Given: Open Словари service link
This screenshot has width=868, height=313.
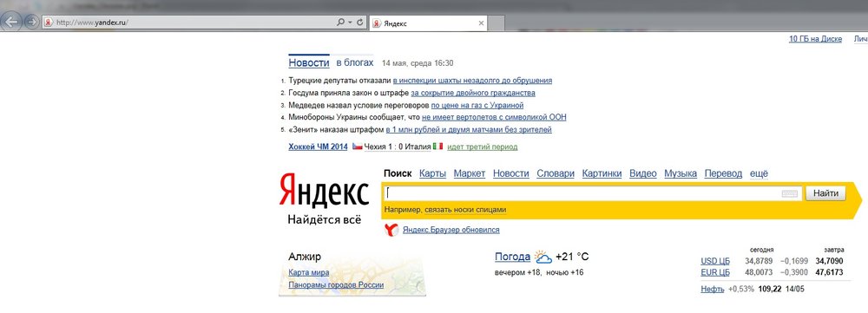Looking at the screenshot, I should pyautogui.click(x=556, y=173).
